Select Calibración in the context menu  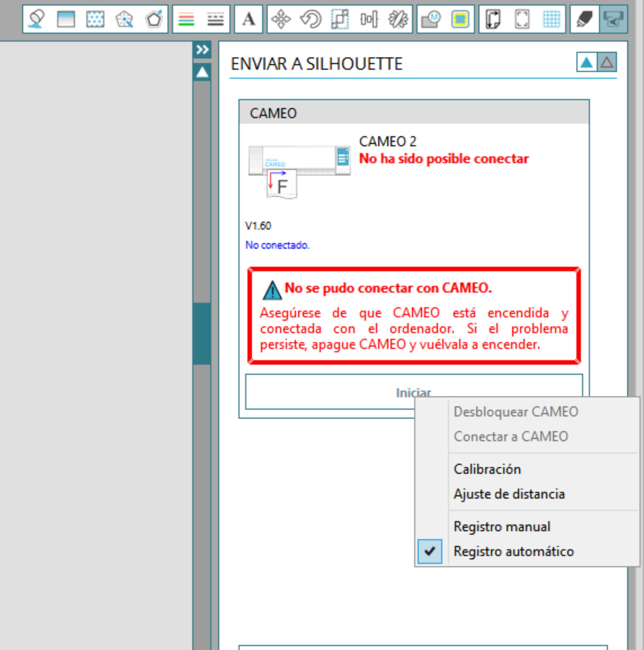tap(487, 469)
